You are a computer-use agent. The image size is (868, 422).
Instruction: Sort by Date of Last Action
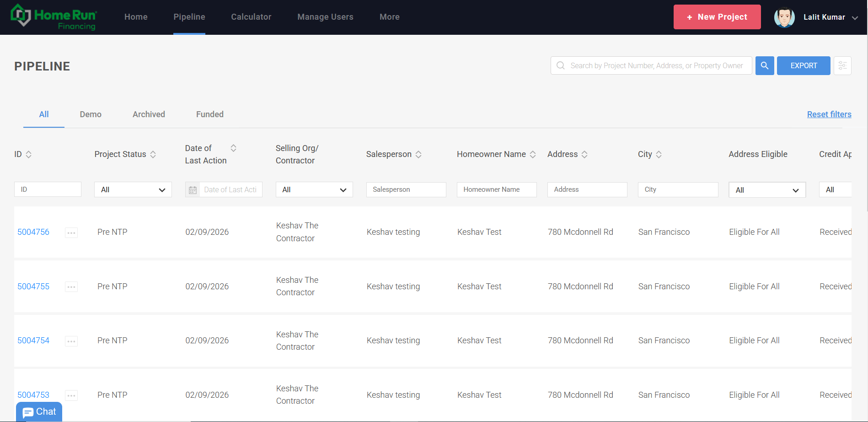coord(233,148)
